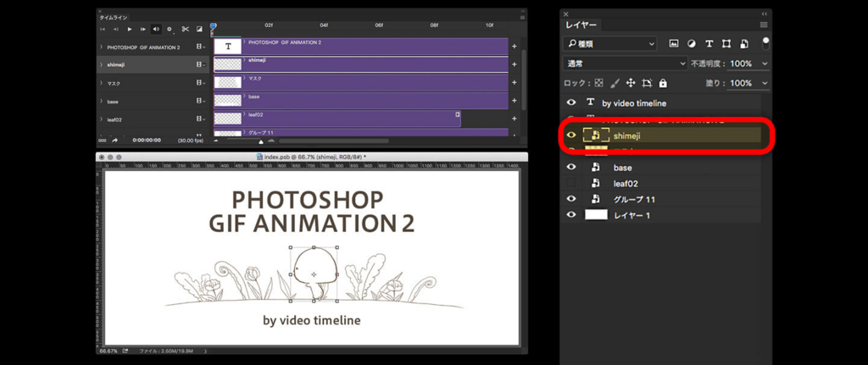Screen dimensions: 868x365
Task: Lock transparent pixels icon
Action: point(598,83)
